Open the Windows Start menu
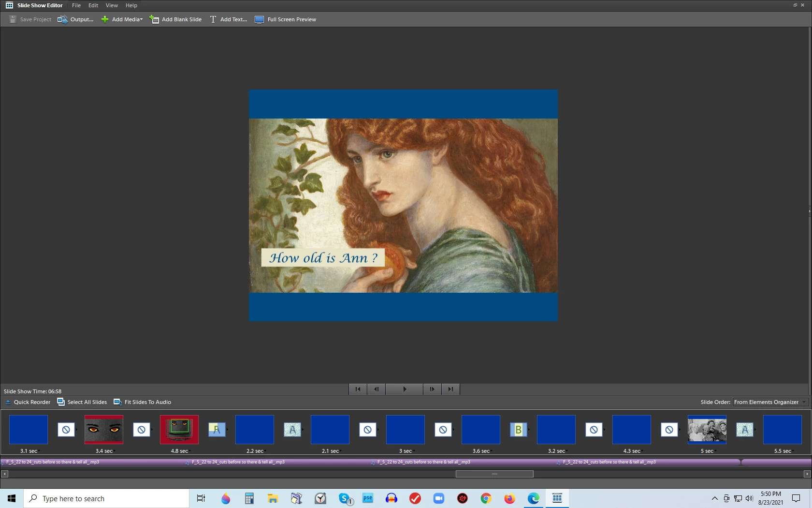 click(x=12, y=498)
